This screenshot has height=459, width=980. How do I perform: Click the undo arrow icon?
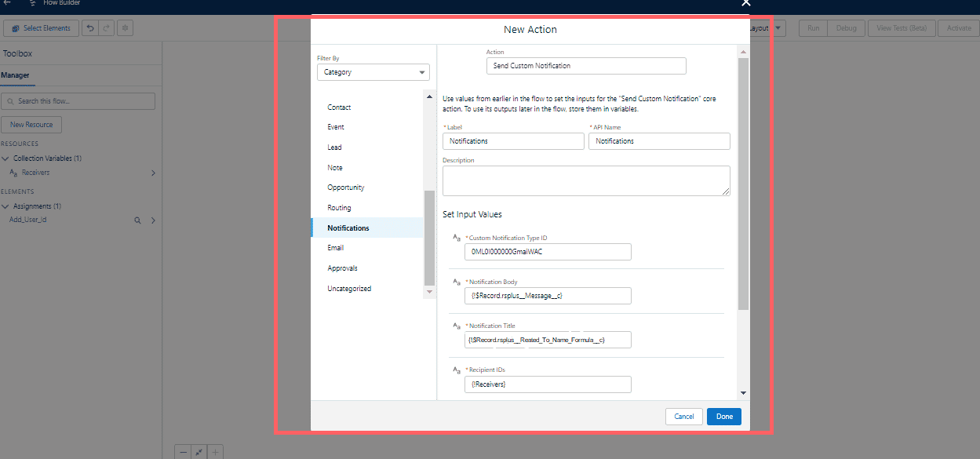click(x=90, y=28)
